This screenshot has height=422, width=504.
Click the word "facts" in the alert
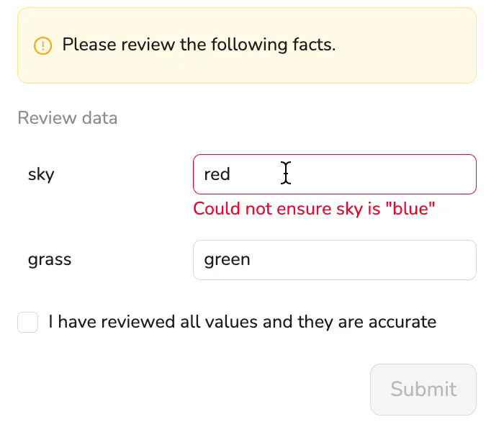(312, 45)
